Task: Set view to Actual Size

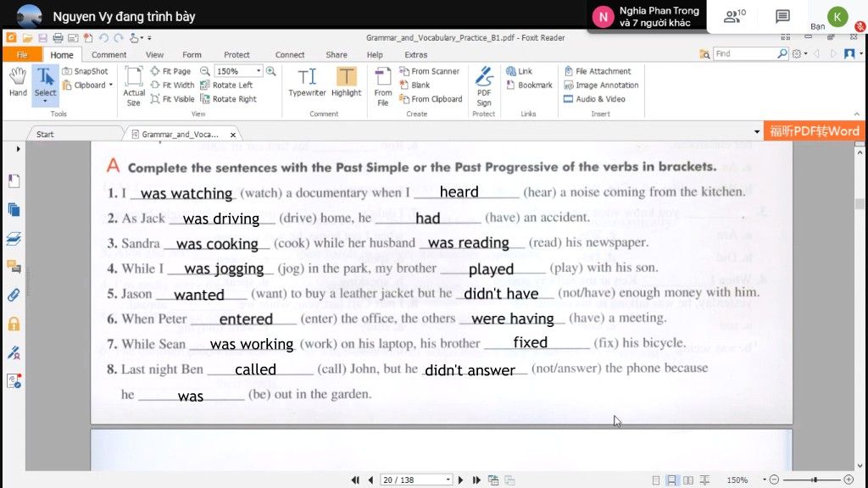Action: click(x=133, y=86)
